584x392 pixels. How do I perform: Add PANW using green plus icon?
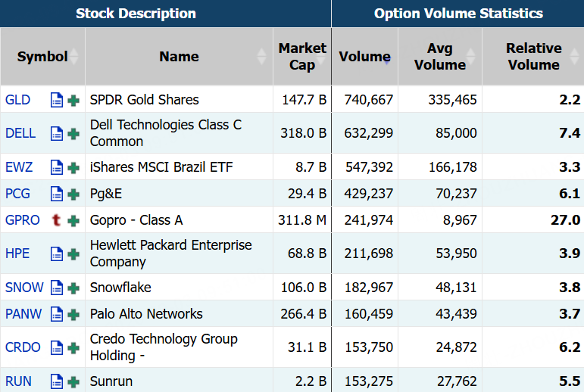coord(73,315)
